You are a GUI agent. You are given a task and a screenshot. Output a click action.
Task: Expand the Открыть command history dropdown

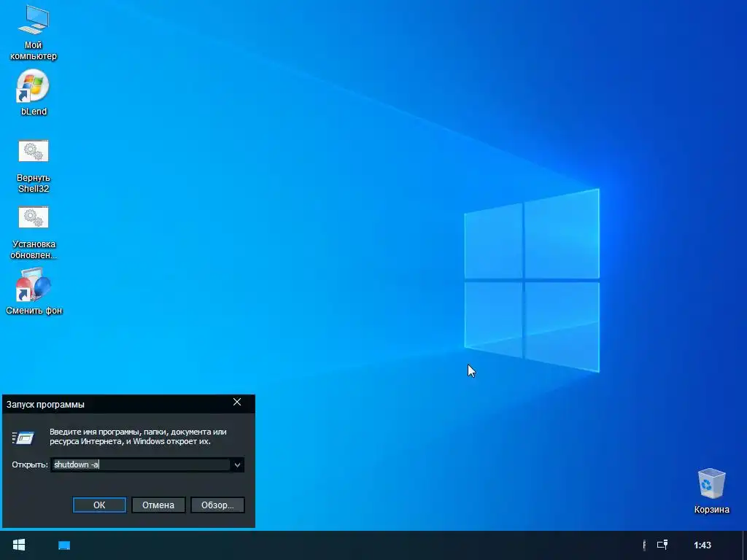coord(237,464)
